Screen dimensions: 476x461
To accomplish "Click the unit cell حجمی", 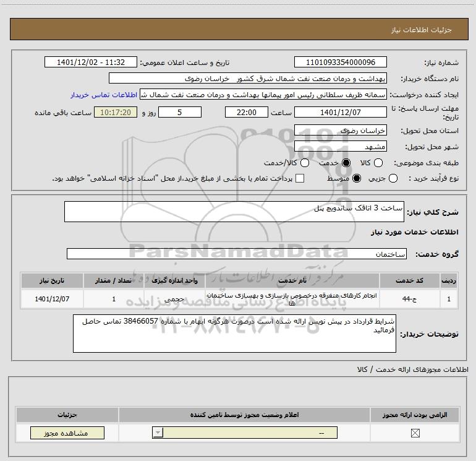I will coord(174,299).
